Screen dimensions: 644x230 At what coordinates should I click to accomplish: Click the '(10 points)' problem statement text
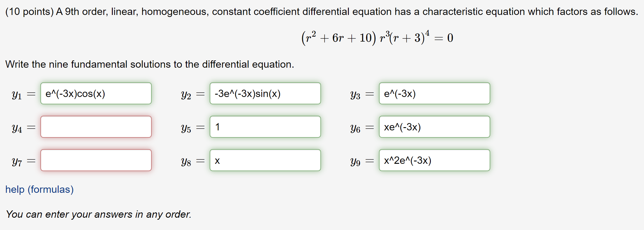pyautogui.click(x=322, y=12)
